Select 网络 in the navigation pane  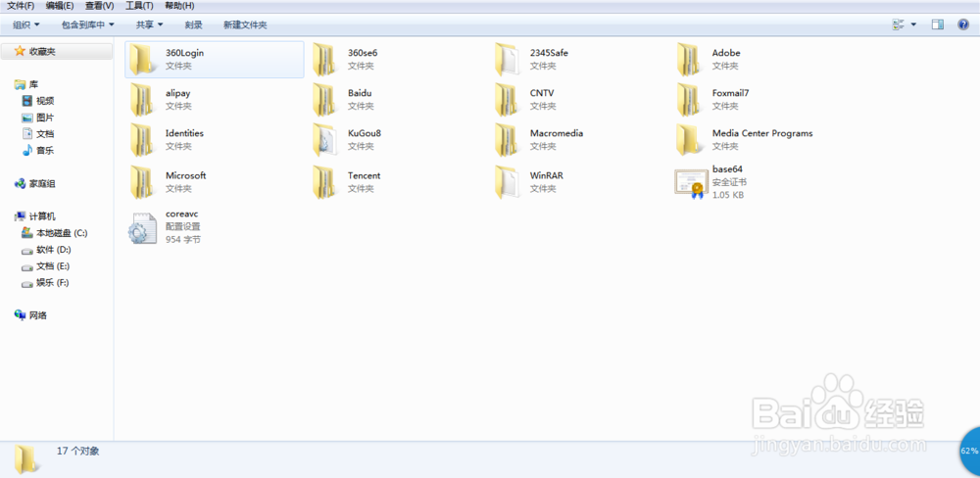tap(38, 315)
